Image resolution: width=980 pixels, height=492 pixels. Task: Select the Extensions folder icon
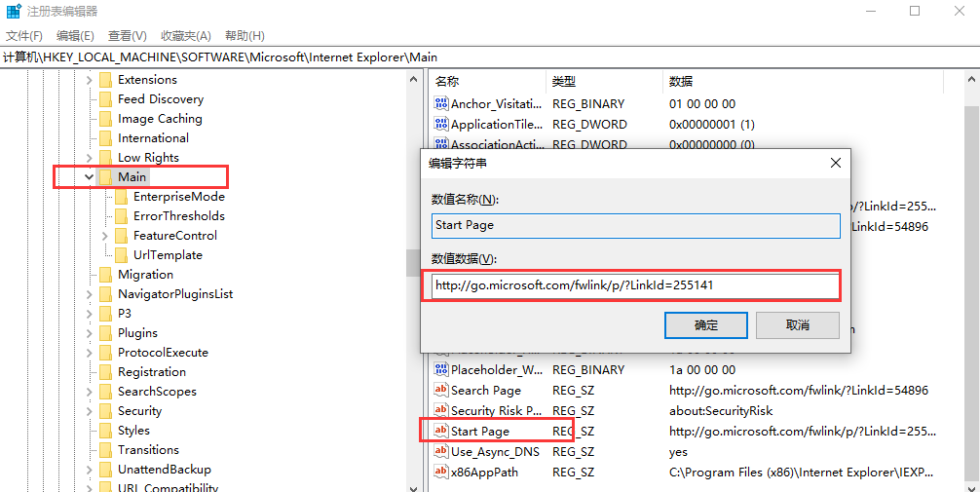tap(105, 79)
